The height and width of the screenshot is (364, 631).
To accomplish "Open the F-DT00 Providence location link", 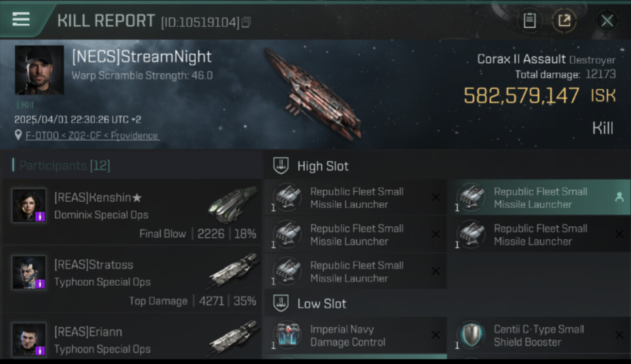I will coord(92,136).
